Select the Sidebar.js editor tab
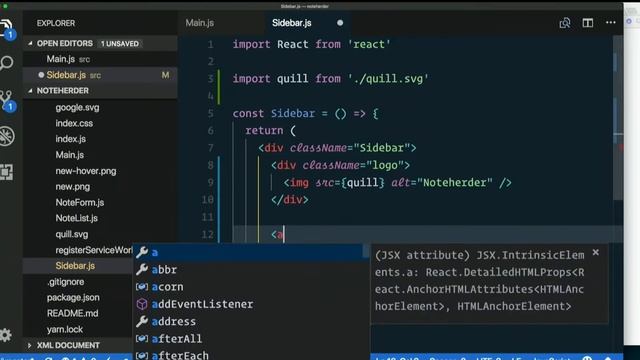Viewport: 640px width, 360px height. click(x=291, y=23)
